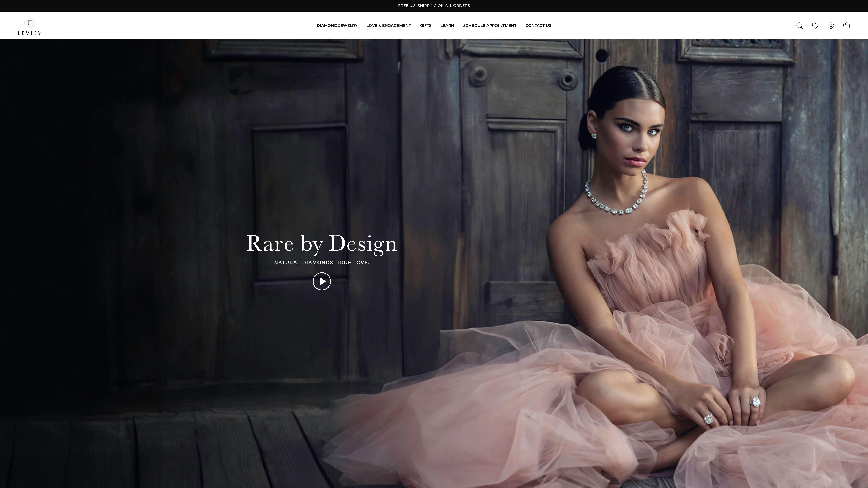
Task: Open the Love & Engagement menu
Action: tap(388, 26)
